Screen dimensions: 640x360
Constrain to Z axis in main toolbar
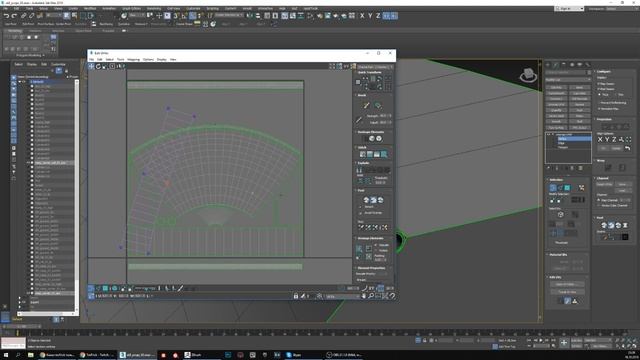click(x=378, y=16)
